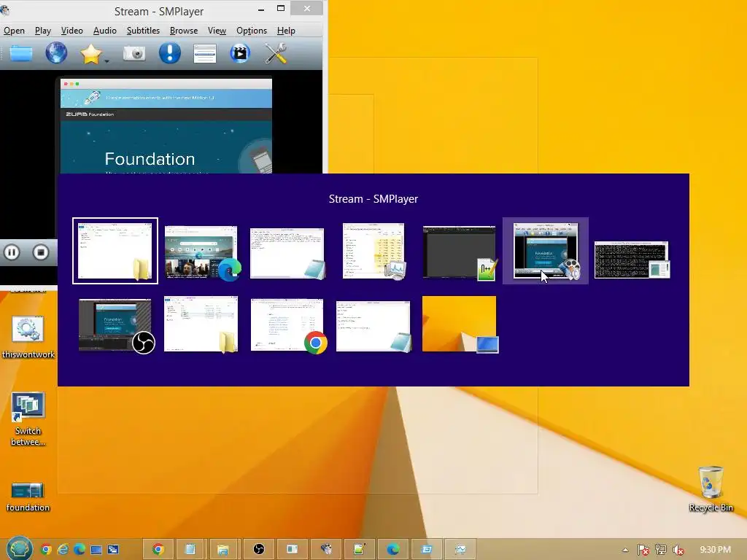Open the View menu

tap(217, 31)
